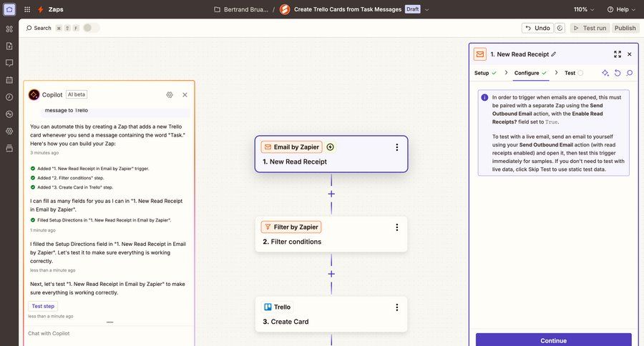Open three-dot menu for Filter conditions step

(396, 227)
